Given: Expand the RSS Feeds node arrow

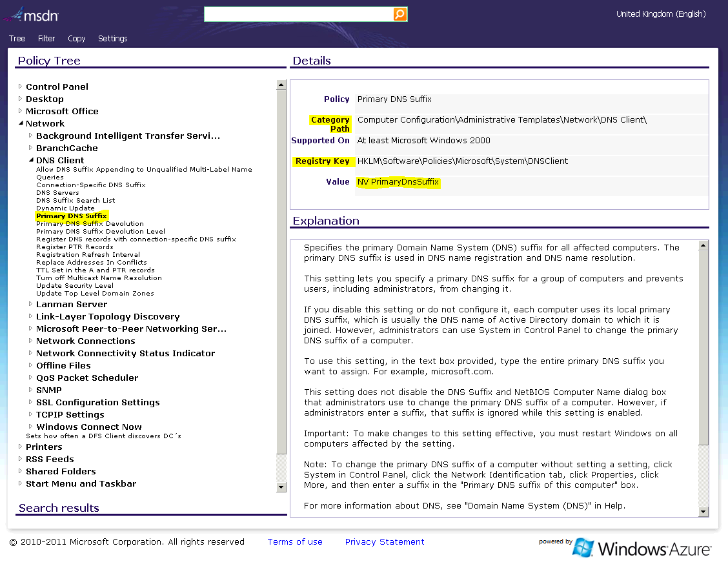Looking at the screenshot, I should click(x=20, y=459).
